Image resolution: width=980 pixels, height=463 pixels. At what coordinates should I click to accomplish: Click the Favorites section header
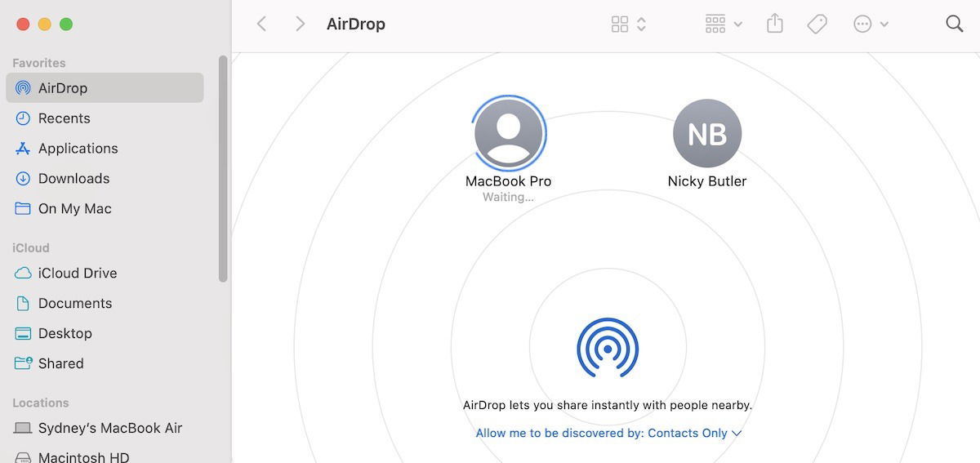click(39, 63)
